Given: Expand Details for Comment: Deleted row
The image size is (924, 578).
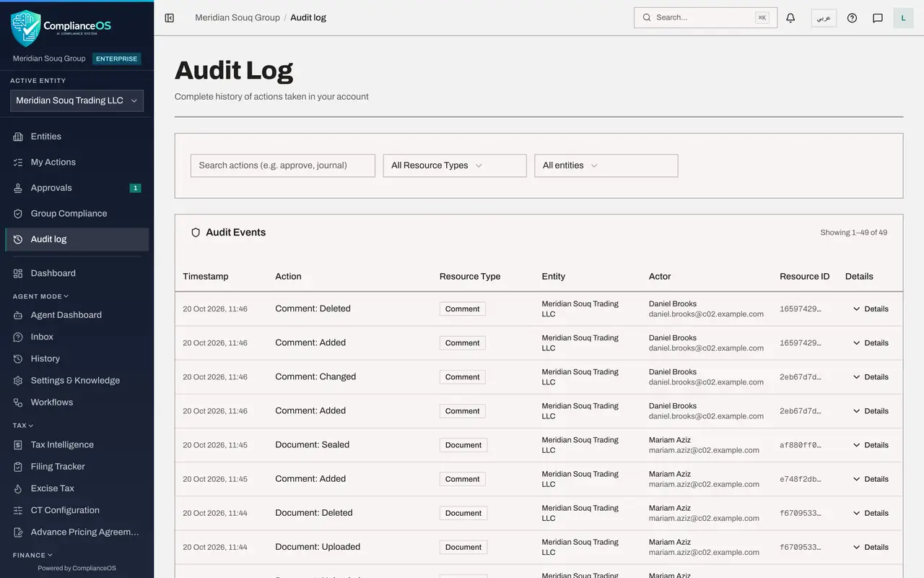Looking at the screenshot, I should [x=871, y=309].
